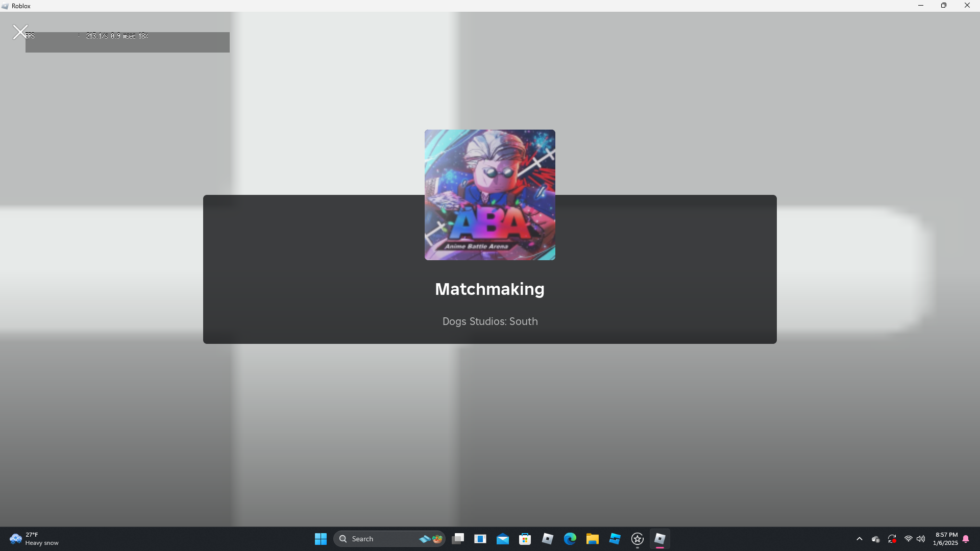Open the volume speaker control
980x551 pixels.
pyautogui.click(x=921, y=539)
